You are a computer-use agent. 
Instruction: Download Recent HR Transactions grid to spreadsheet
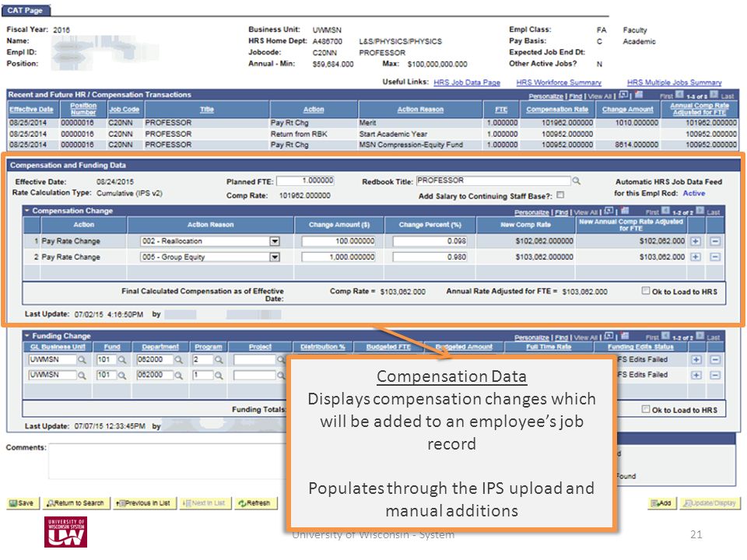[639, 95]
